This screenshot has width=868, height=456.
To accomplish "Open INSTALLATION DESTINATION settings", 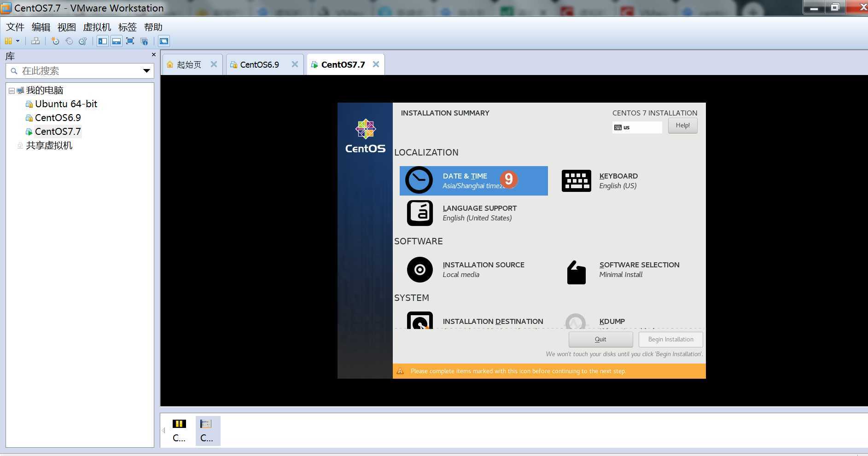I will (474, 321).
